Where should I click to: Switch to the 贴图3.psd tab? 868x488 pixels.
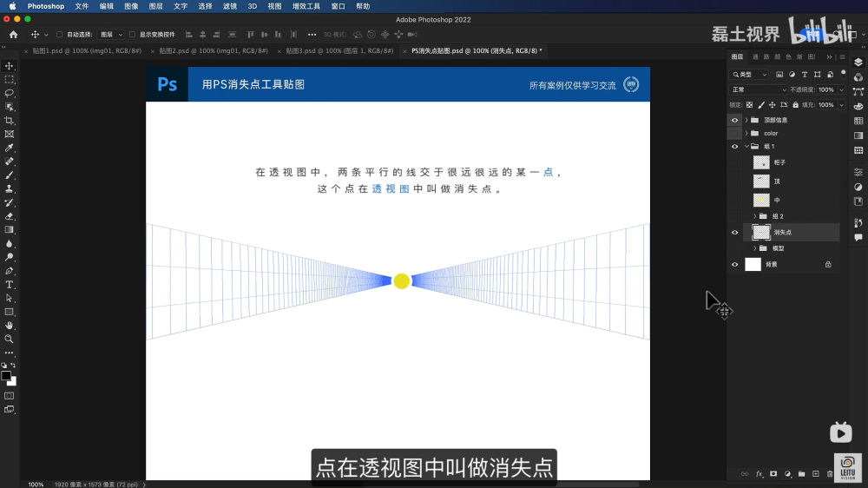point(339,50)
